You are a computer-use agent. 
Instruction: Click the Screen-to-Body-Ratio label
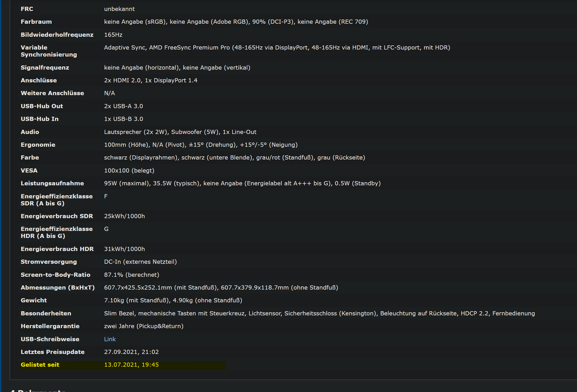coord(56,275)
